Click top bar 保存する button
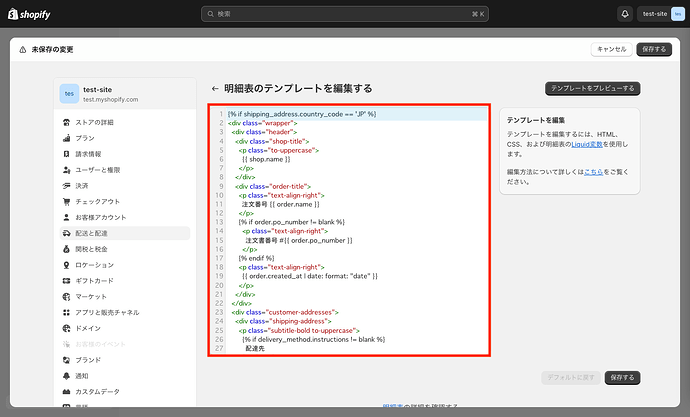Screen dimensions: 690x417 coord(654,49)
